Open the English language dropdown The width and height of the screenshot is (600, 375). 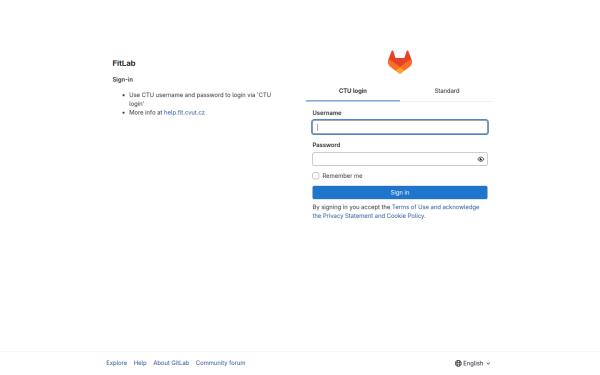click(x=473, y=363)
